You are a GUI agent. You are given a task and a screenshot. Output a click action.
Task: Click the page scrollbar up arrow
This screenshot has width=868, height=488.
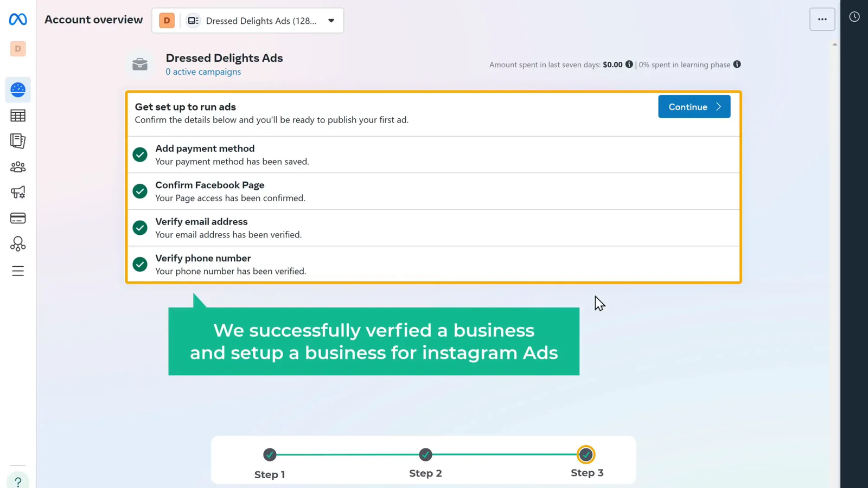[x=835, y=44]
